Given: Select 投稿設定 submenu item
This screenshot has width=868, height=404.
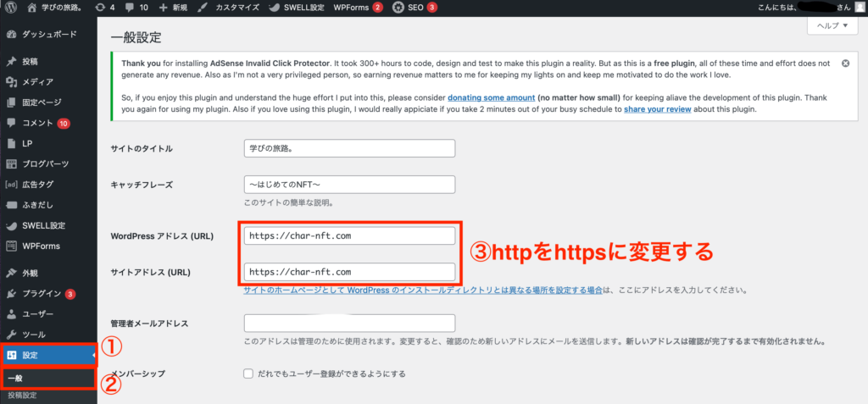Looking at the screenshot, I should [22, 396].
